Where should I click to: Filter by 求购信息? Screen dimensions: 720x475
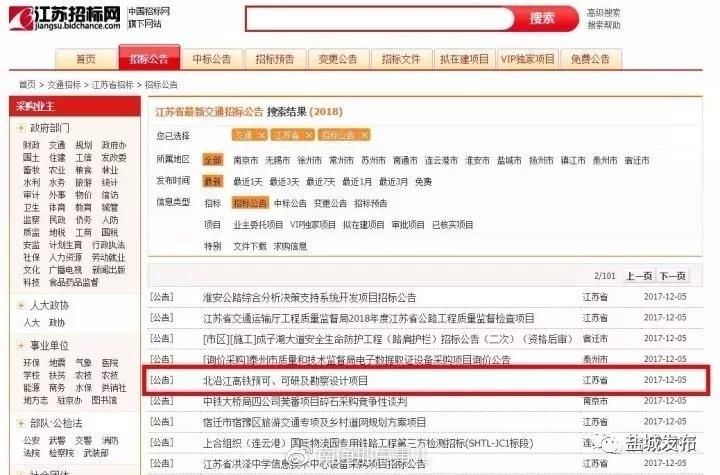pos(290,246)
